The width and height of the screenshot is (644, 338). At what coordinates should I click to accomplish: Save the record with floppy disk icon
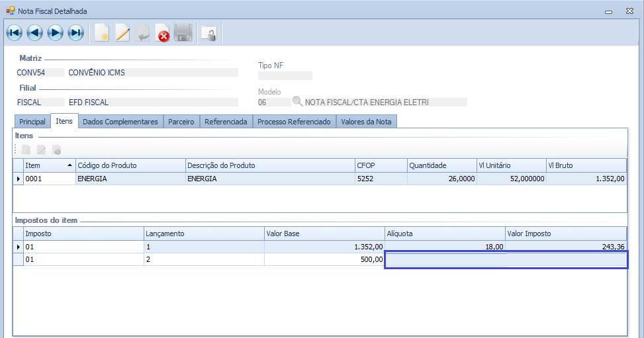[183, 32]
